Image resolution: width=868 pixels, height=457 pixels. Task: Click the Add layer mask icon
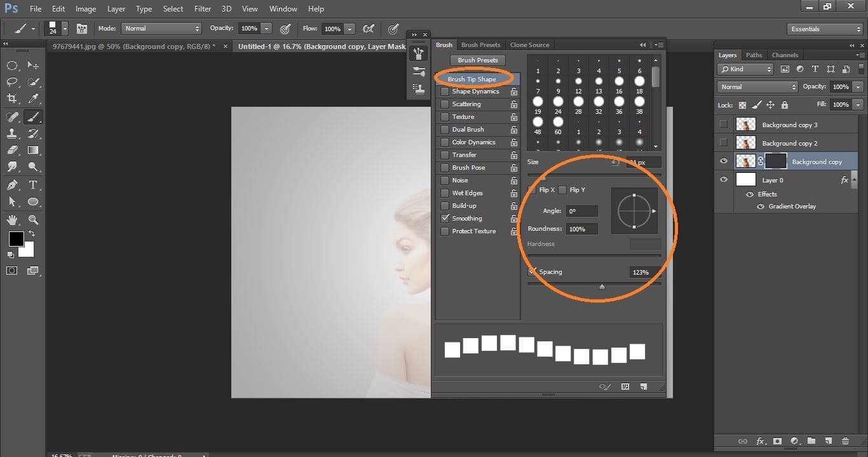pos(778,440)
